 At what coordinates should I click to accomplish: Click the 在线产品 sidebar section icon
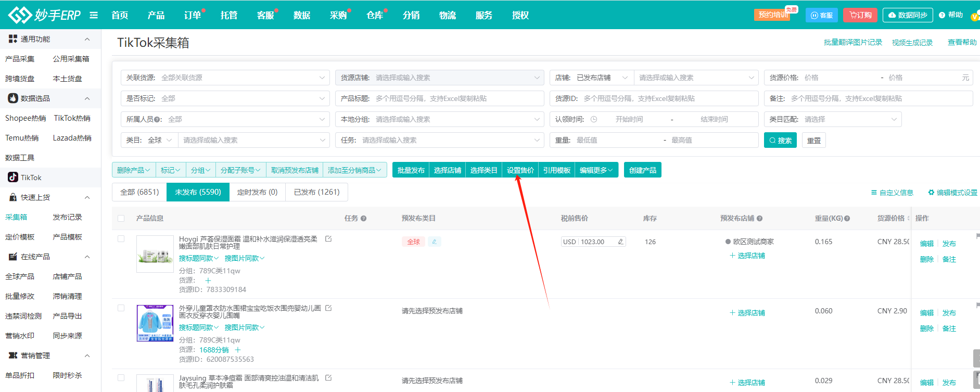[13, 257]
